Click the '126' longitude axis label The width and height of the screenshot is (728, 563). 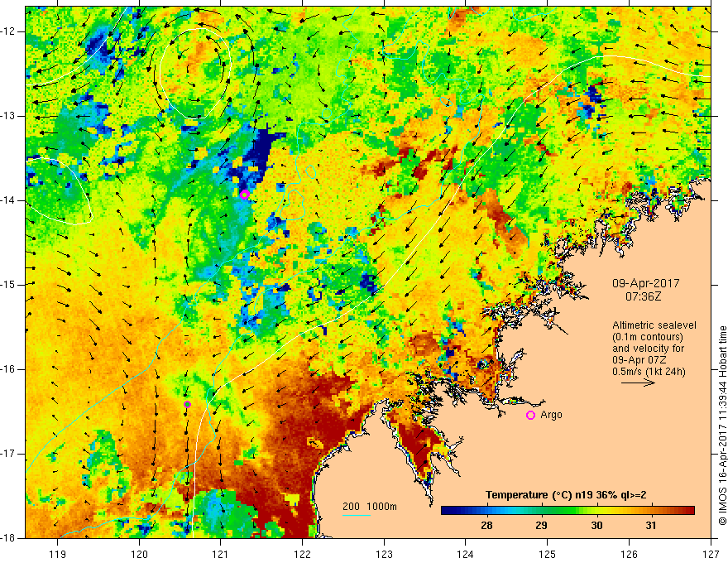(x=629, y=554)
